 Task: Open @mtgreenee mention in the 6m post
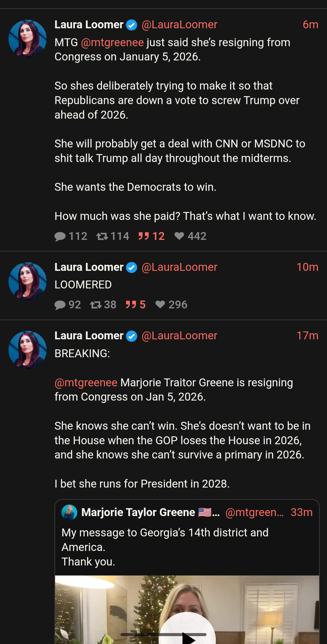[112, 42]
